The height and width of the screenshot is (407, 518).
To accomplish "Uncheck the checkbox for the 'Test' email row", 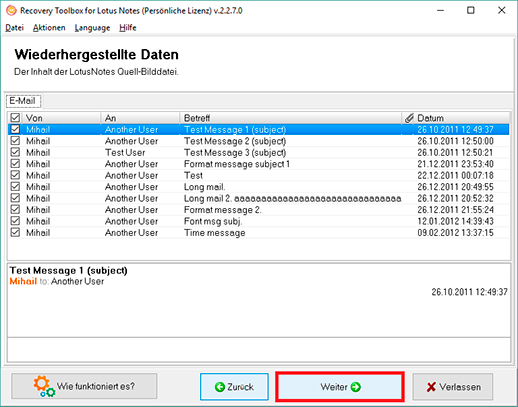I will 15,175.
